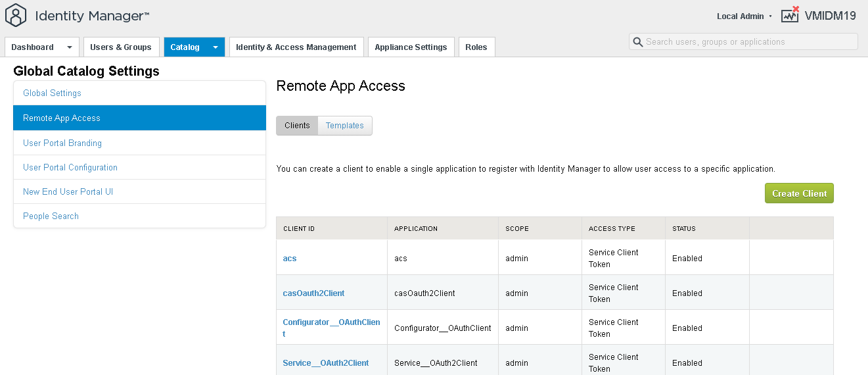Click the Remote App Access heading
The image size is (868, 375).
(x=340, y=86)
